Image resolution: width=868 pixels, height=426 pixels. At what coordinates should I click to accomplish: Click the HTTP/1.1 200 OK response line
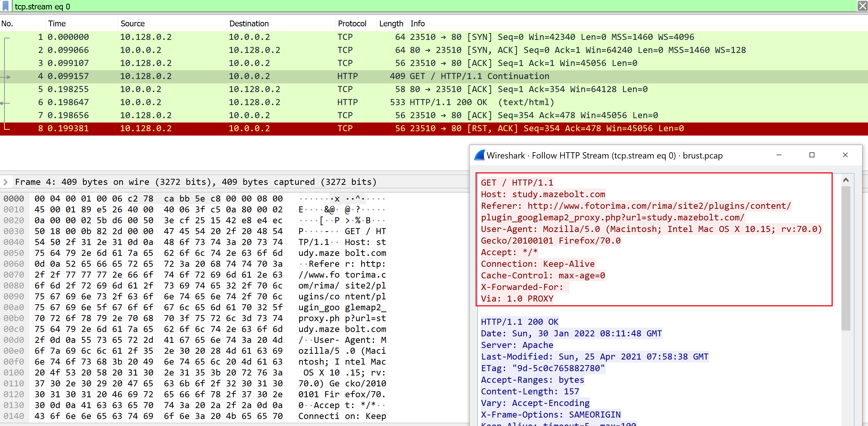coord(519,322)
